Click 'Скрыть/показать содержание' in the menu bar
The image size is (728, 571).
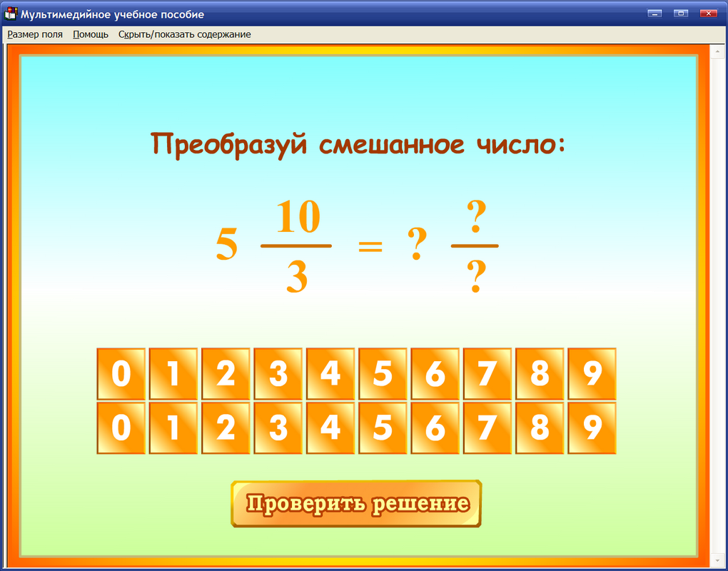(183, 34)
